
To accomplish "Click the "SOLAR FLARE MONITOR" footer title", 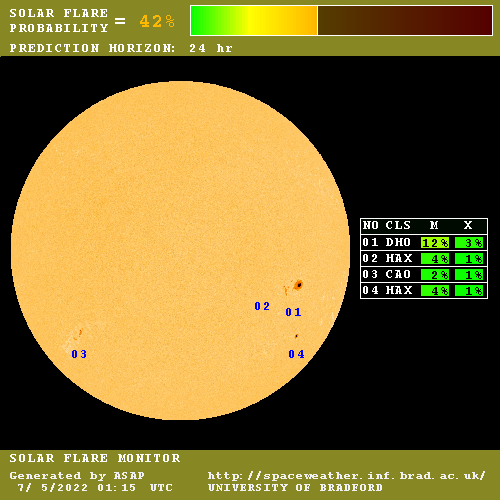I will click(95, 458).
